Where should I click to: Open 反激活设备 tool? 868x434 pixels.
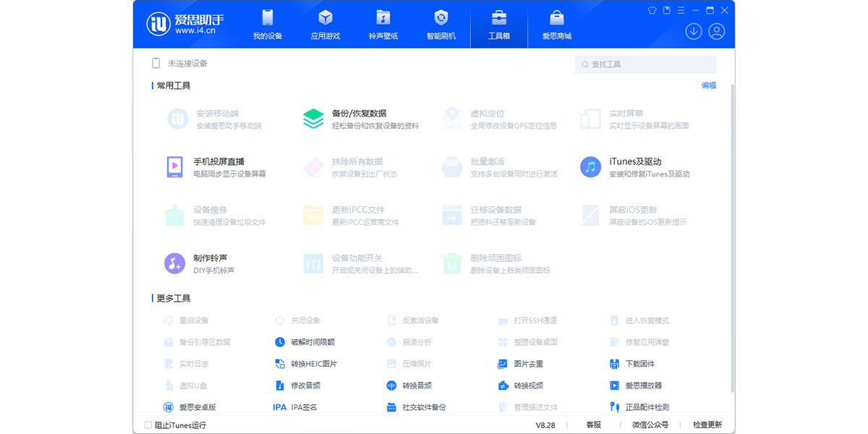click(413, 320)
